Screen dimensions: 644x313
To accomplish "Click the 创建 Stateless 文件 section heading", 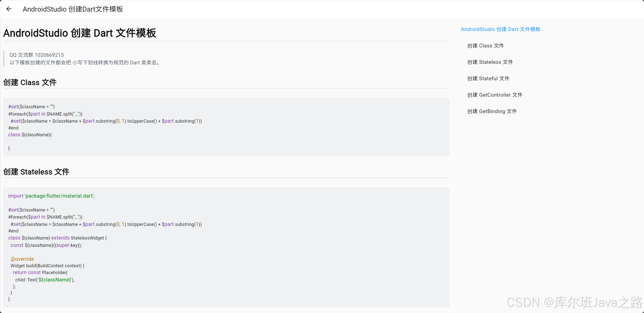I will pyautogui.click(x=36, y=172).
